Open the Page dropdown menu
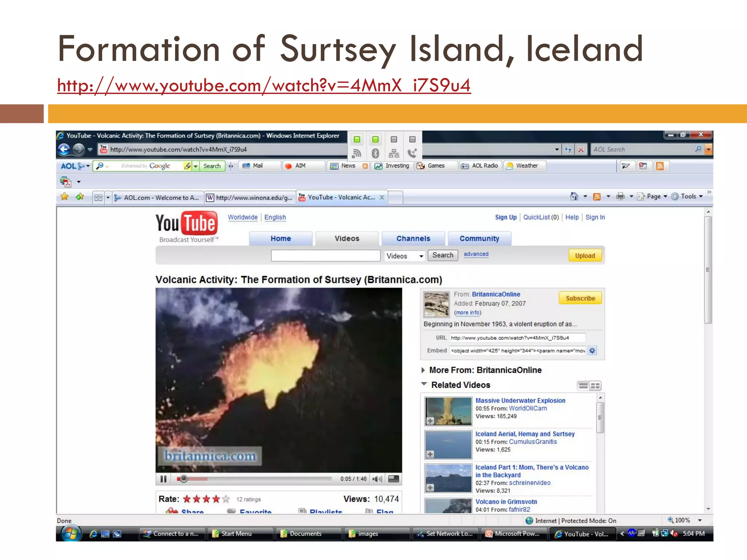Image resolution: width=747 pixels, height=560 pixels. point(653,197)
